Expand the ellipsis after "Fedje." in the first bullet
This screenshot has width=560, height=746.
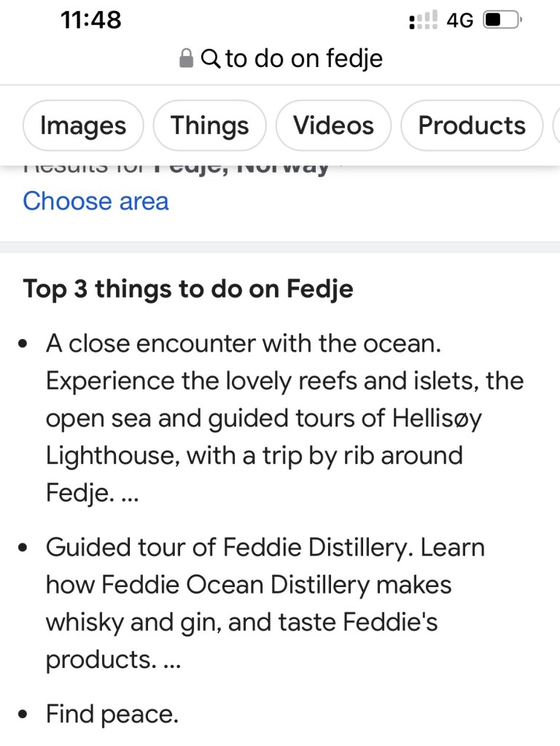point(129,494)
